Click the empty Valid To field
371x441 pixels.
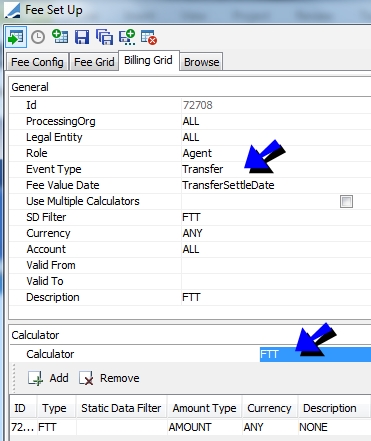(x=276, y=281)
